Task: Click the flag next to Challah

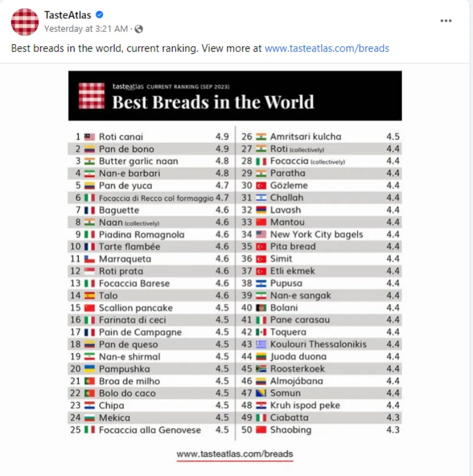Action: tap(261, 197)
